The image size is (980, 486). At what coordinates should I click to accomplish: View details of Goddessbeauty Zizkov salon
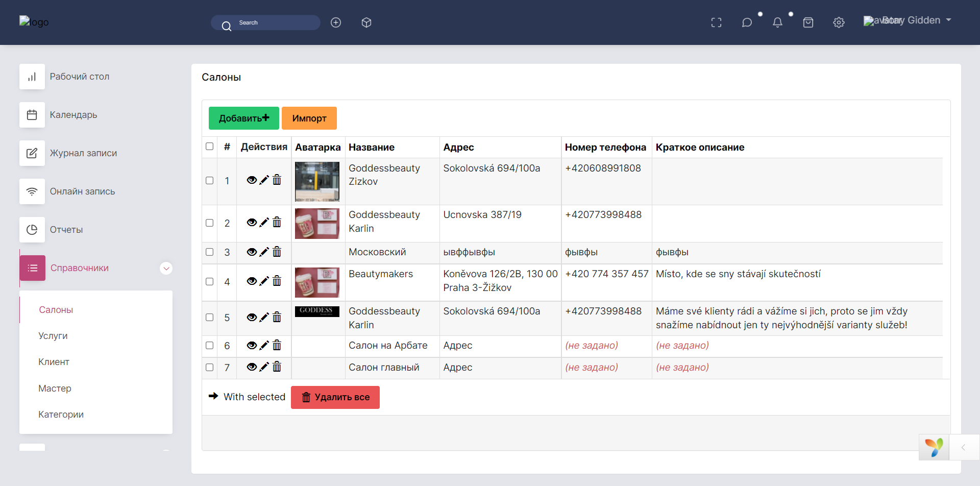point(252,180)
